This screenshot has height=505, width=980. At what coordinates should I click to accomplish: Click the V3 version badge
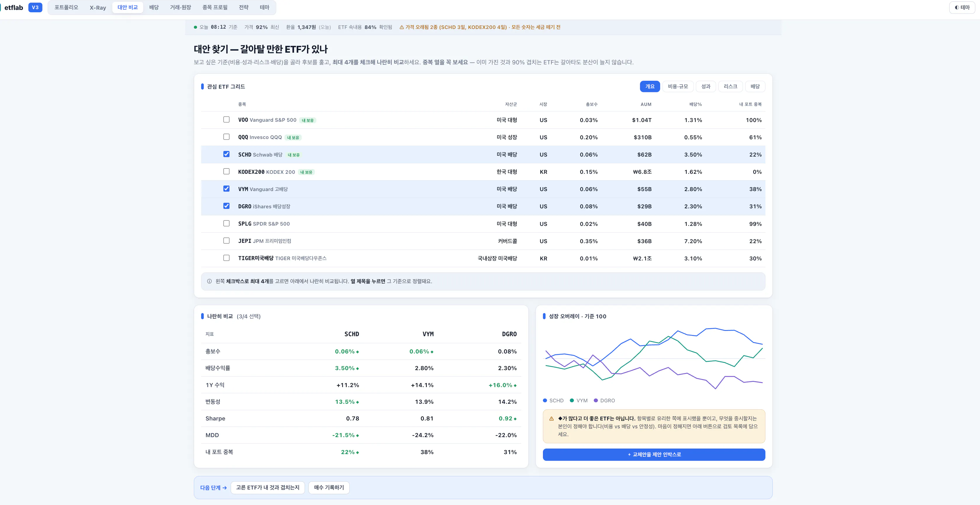[x=35, y=8]
